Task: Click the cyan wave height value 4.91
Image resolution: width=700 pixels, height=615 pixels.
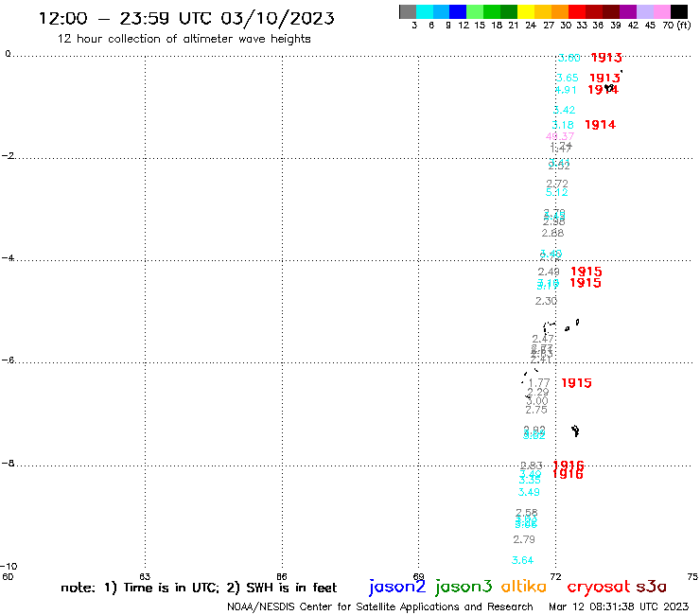Action: [566, 90]
